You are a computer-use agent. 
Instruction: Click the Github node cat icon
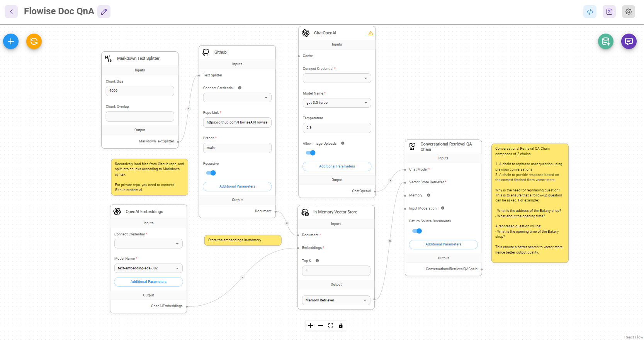point(206,52)
